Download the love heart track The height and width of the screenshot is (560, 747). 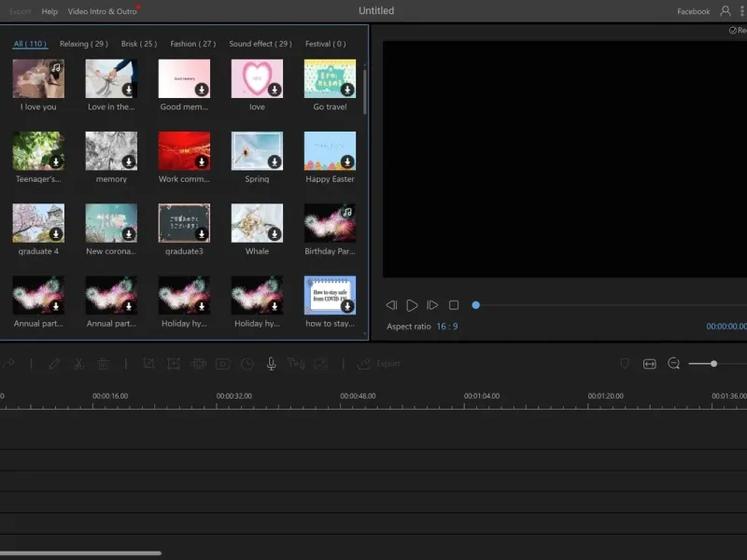275,90
